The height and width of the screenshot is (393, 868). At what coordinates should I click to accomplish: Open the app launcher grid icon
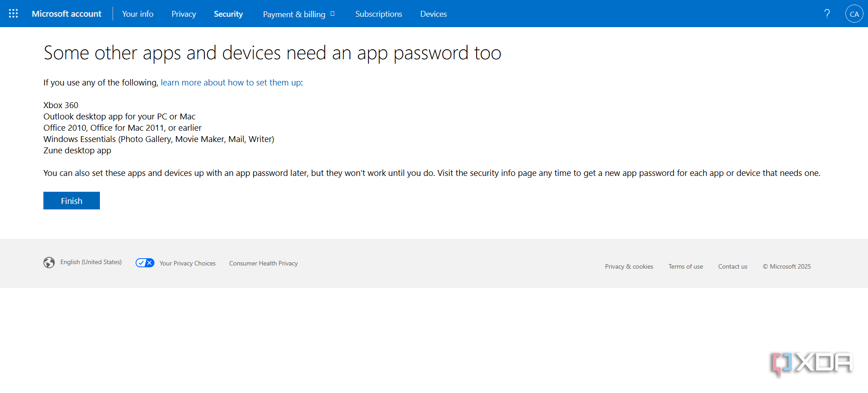14,14
